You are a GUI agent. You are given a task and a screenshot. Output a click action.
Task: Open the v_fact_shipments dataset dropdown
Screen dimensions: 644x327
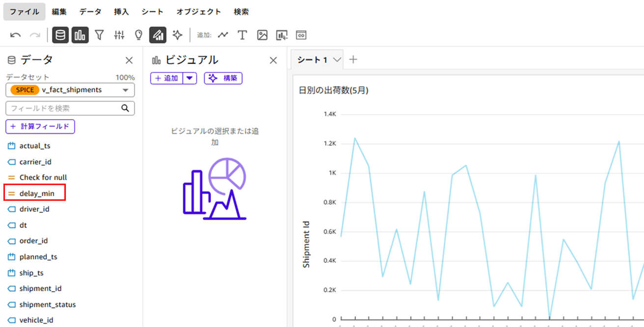[127, 90]
